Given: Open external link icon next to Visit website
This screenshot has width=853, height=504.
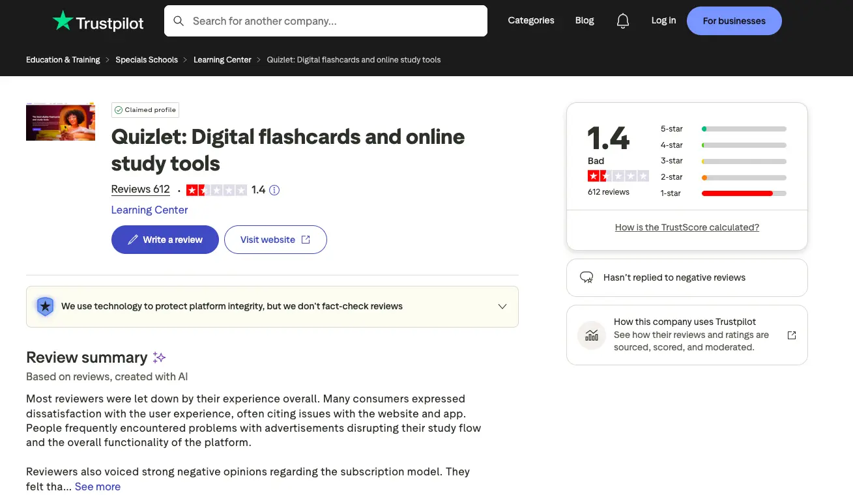Looking at the screenshot, I should click(305, 240).
